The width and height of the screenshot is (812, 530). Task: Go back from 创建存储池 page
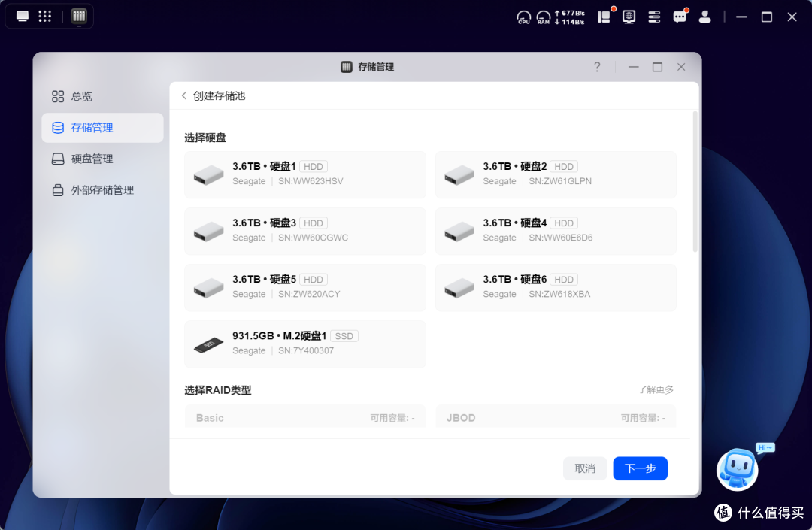pyautogui.click(x=184, y=95)
